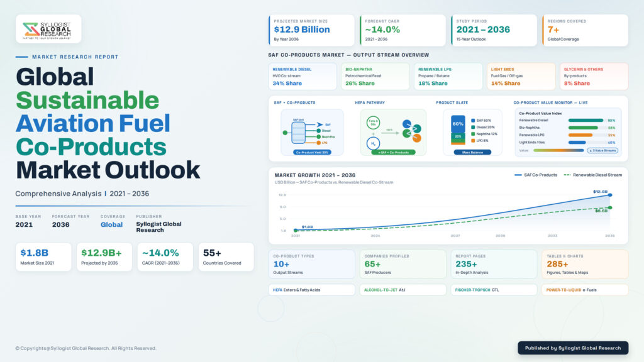Click the Copyrights@Syllogist Global Research footer text
The width and height of the screenshot is (644, 362).
(86, 348)
